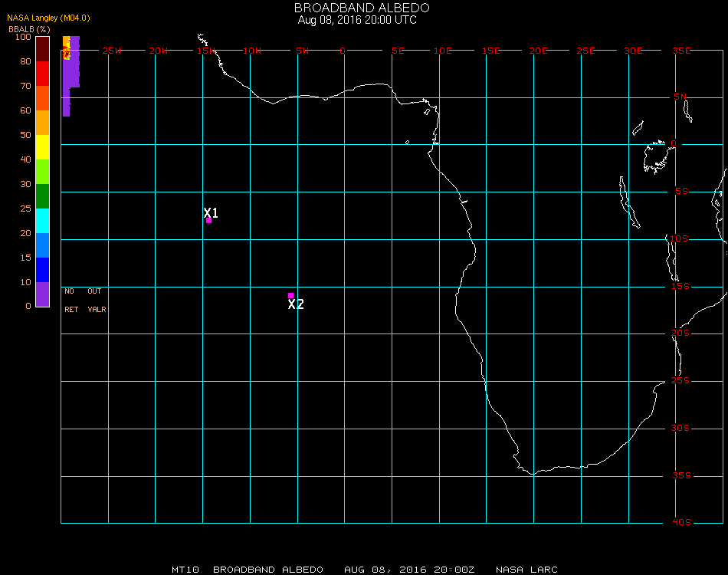Click the 30S latitude label
The height and width of the screenshot is (575, 728).
[680, 428]
